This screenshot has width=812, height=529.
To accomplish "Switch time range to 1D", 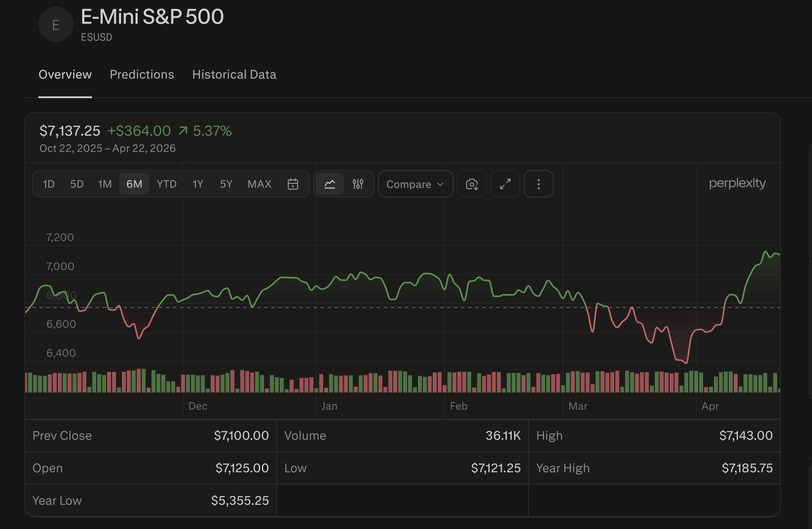I will tap(48, 184).
